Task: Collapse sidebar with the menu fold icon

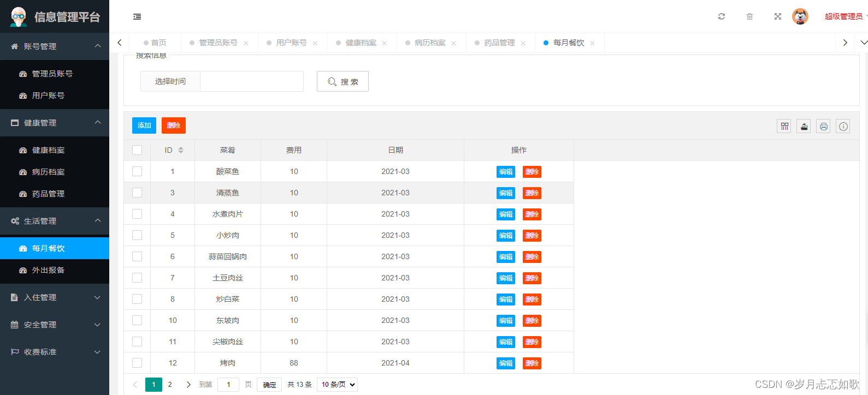Action: [137, 17]
